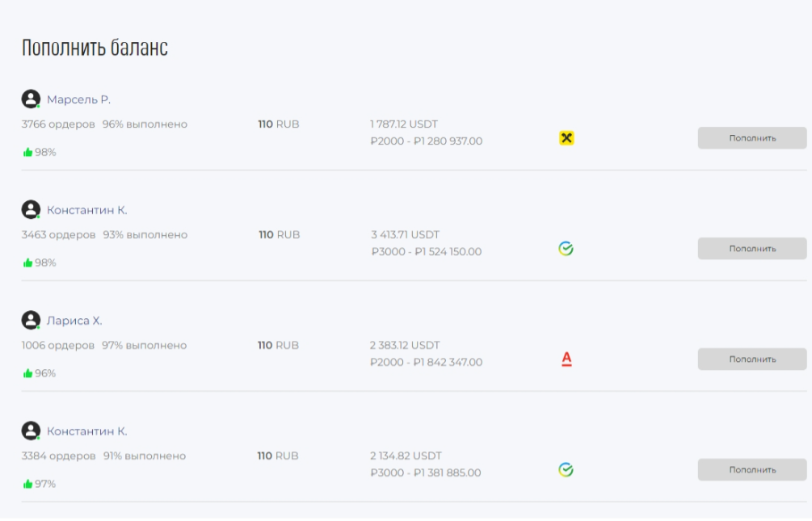The image size is (812, 521).
Task: Click the yellow Raiffeisen bank icon
Action: [x=566, y=138]
